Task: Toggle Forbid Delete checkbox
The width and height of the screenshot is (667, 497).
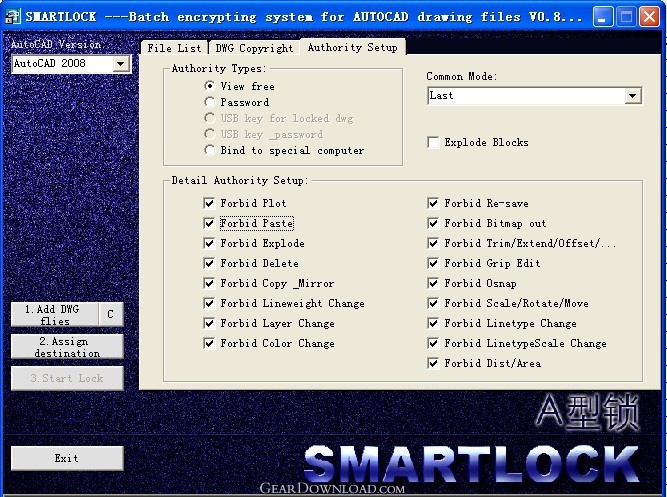Action: tap(209, 263)
